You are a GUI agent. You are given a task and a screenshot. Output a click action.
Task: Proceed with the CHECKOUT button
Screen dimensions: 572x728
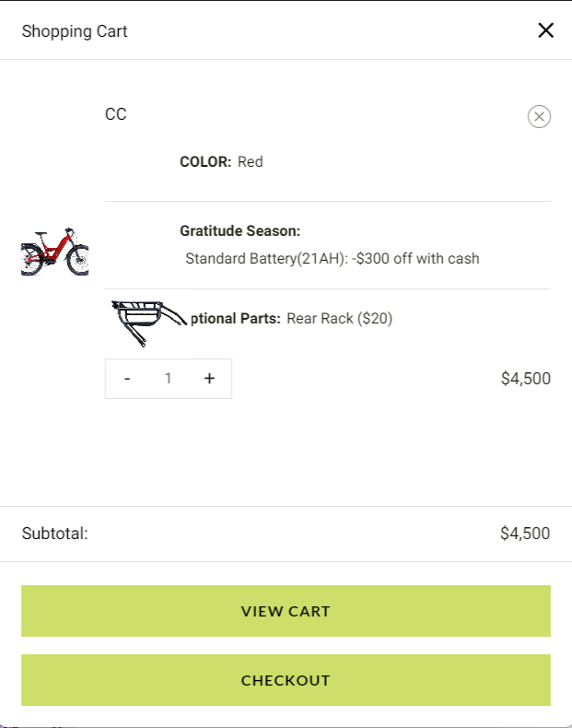pyautogui.click(x=286, y=680)
